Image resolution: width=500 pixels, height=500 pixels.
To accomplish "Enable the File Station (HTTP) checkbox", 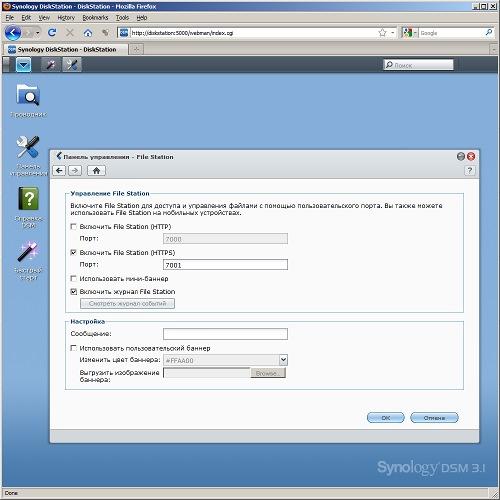I will tap(73, 227).
